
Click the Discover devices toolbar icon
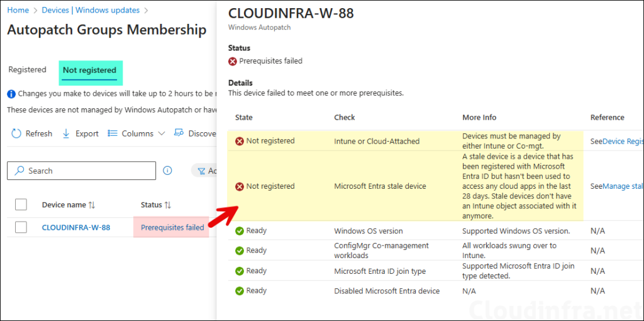click(179, 133)
